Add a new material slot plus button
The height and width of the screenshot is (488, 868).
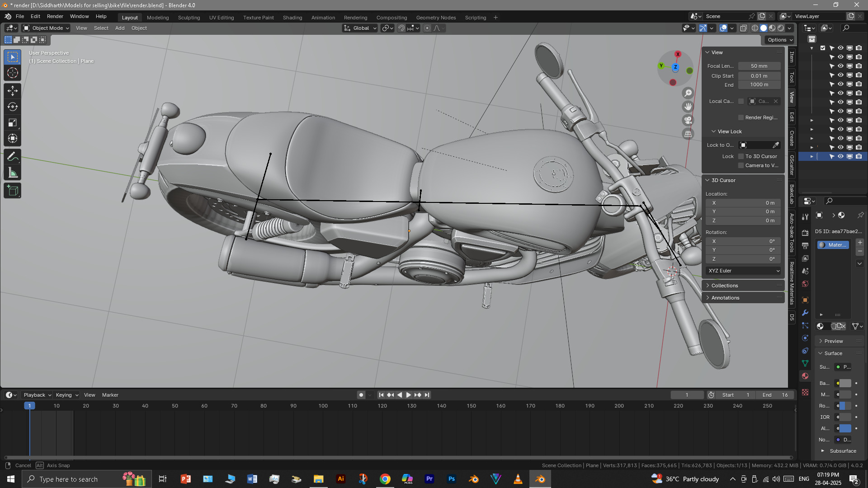[860, 243]
